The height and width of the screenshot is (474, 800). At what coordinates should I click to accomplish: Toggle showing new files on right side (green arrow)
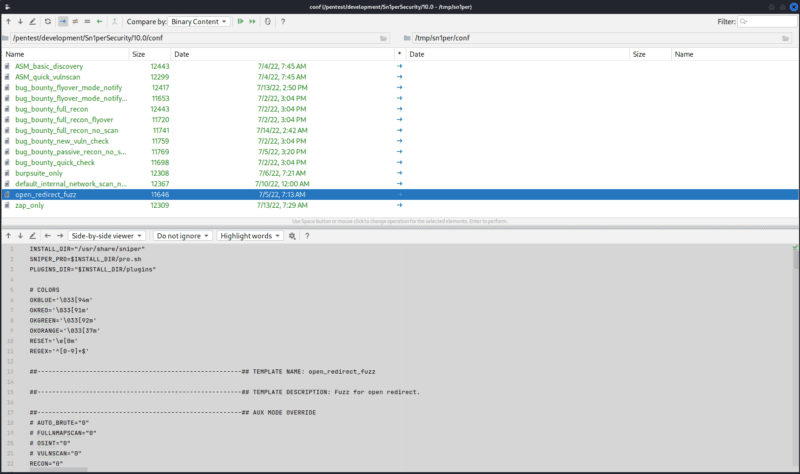(x=99, y=21)
